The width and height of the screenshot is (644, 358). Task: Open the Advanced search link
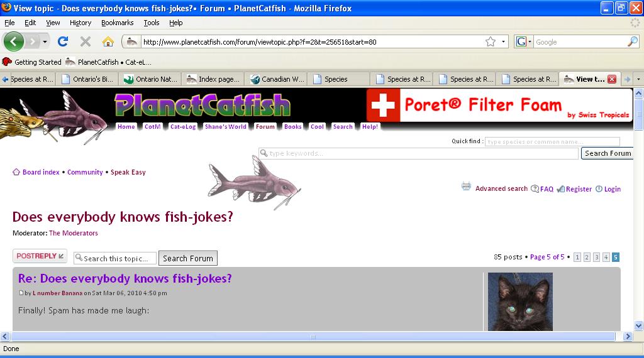[501, 188]
